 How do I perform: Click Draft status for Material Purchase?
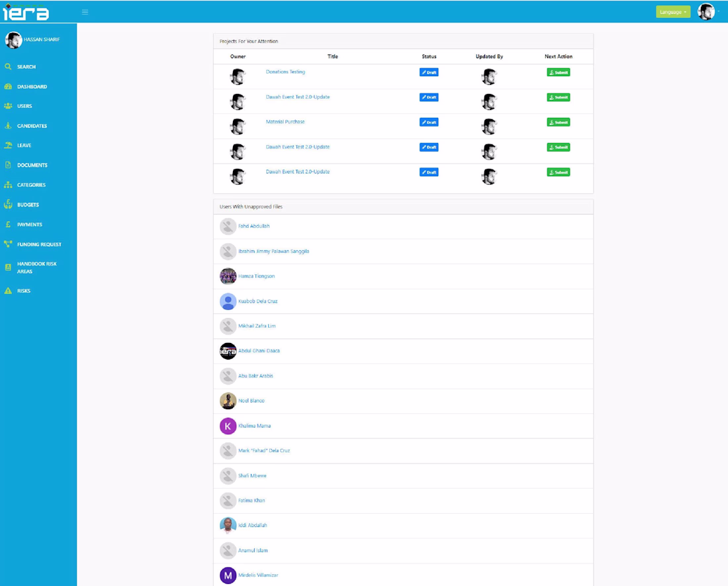429,122
